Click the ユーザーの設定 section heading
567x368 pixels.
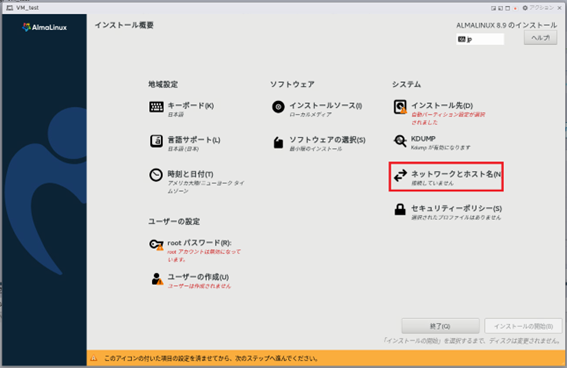(174, 221)
